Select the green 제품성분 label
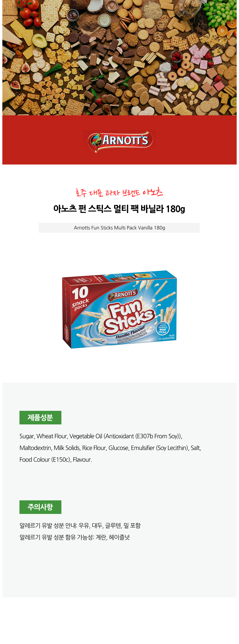This screenshot has width=239, height=644. (40, 418)
